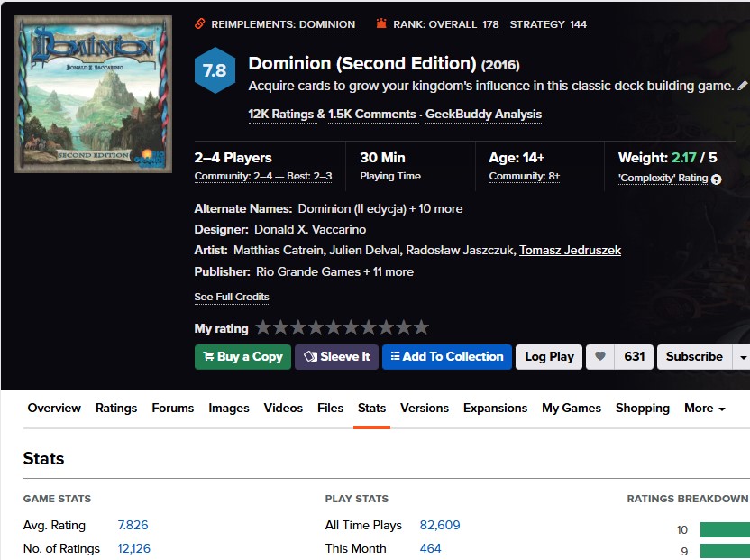Expand the More tab dropdown

[x=705, y=409]
